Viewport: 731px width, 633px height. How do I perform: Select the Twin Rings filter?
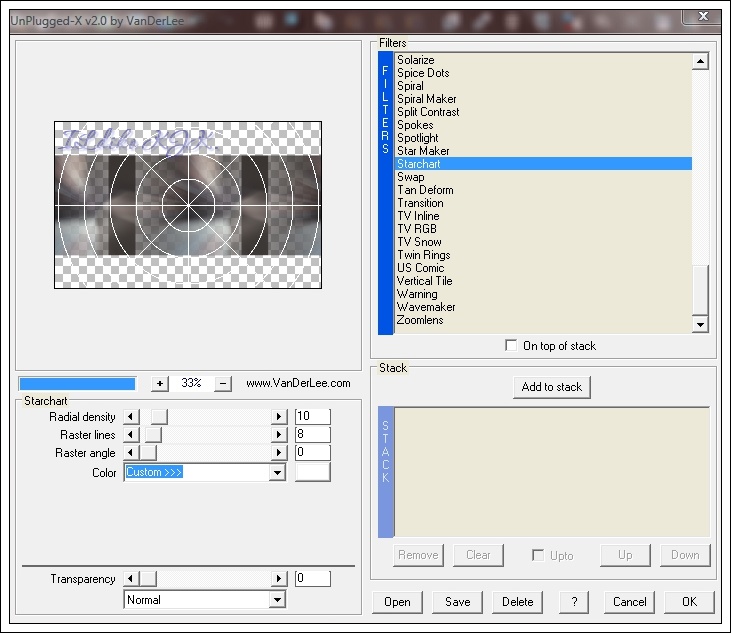tap(423, 255)
